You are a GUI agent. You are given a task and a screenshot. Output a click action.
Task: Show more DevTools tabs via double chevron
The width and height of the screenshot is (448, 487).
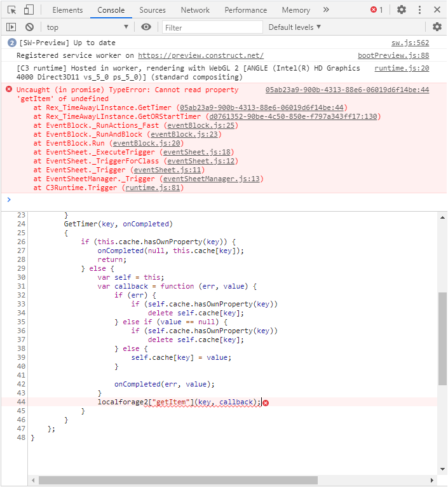[326, 10]
